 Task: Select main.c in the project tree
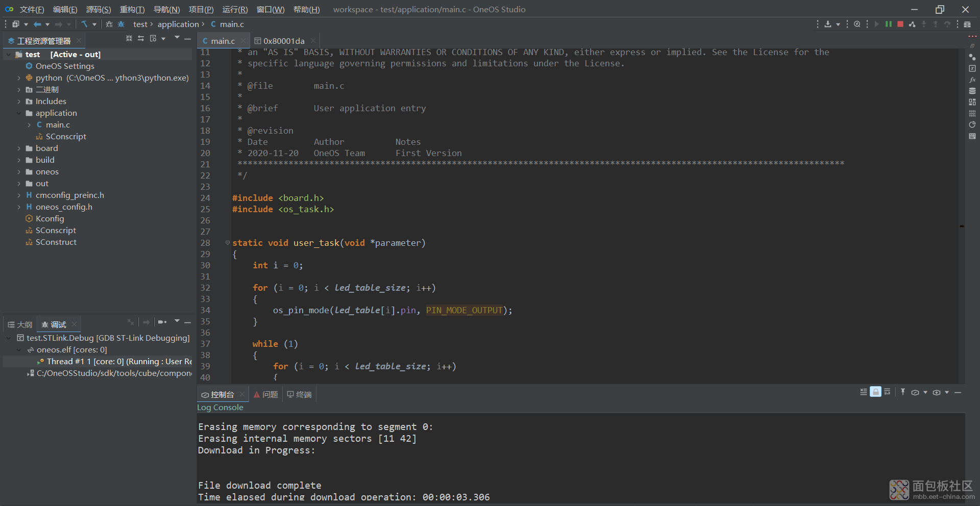pyautogui.click(x=58, y=124)
